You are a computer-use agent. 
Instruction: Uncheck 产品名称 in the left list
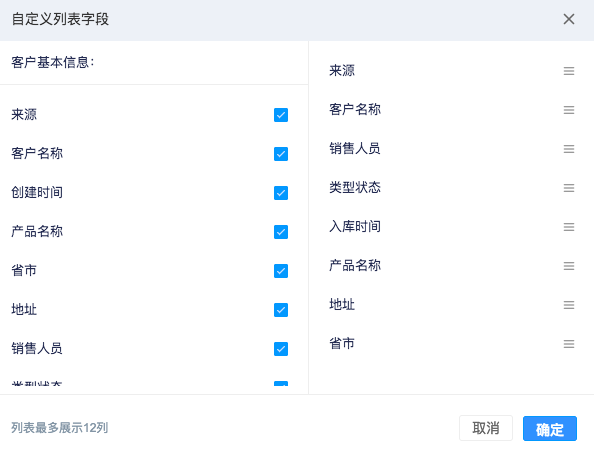point(281,232)
